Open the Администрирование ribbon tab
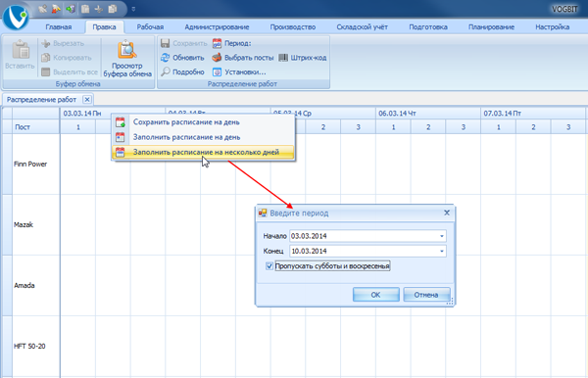The image size is (588, 378). 217,27
